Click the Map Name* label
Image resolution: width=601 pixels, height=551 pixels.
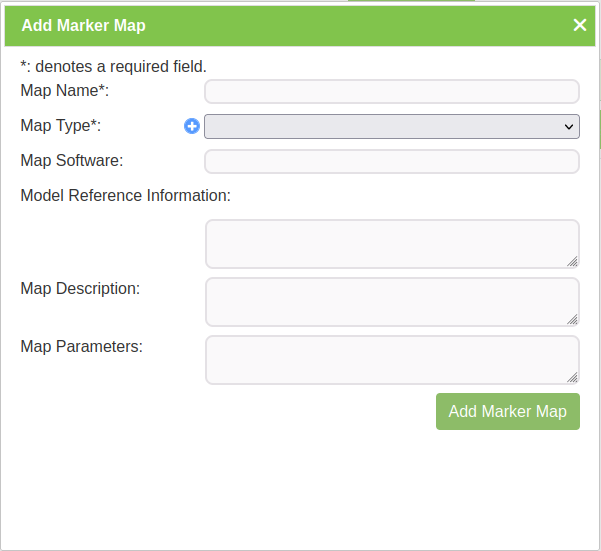point(64,90)
